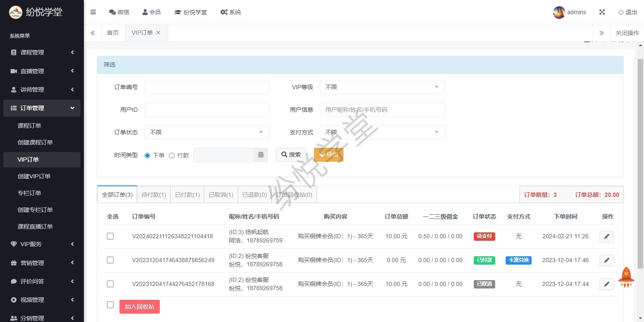Open the VIP等级 dropdown

[382, 87]
